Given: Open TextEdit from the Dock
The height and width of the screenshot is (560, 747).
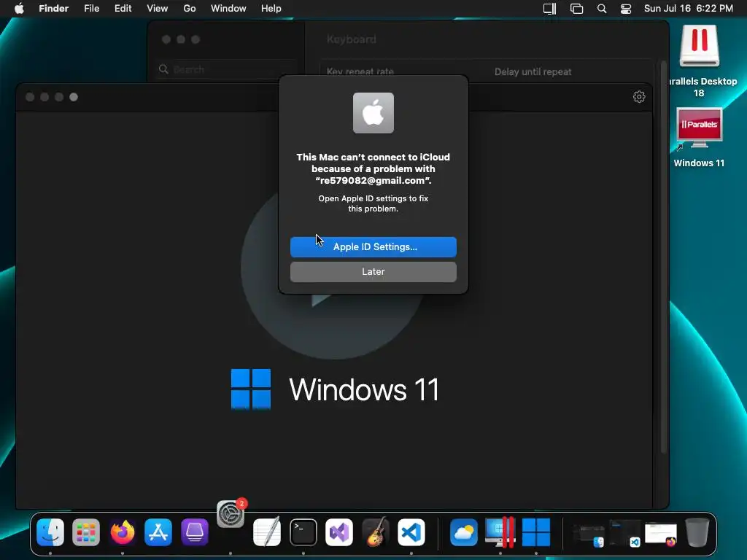Looking at the screenshot, I should (x=267, y=532).
